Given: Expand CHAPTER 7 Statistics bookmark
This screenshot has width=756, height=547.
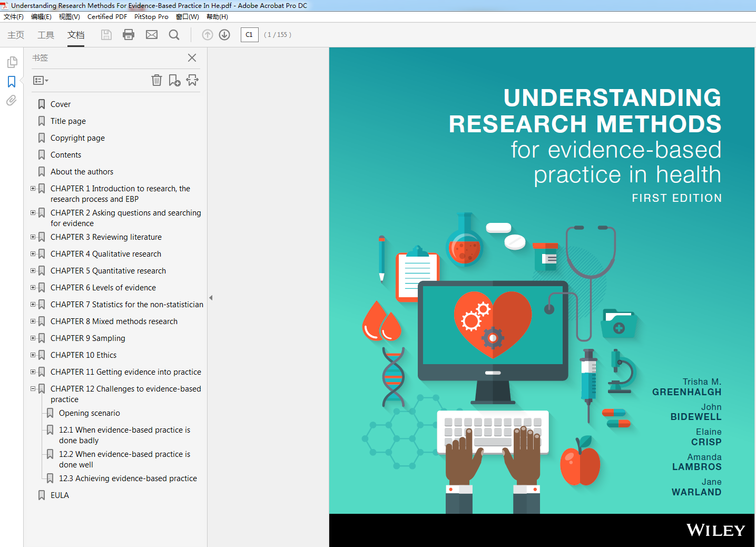Looking at the screenshot, I should [33, 304].
